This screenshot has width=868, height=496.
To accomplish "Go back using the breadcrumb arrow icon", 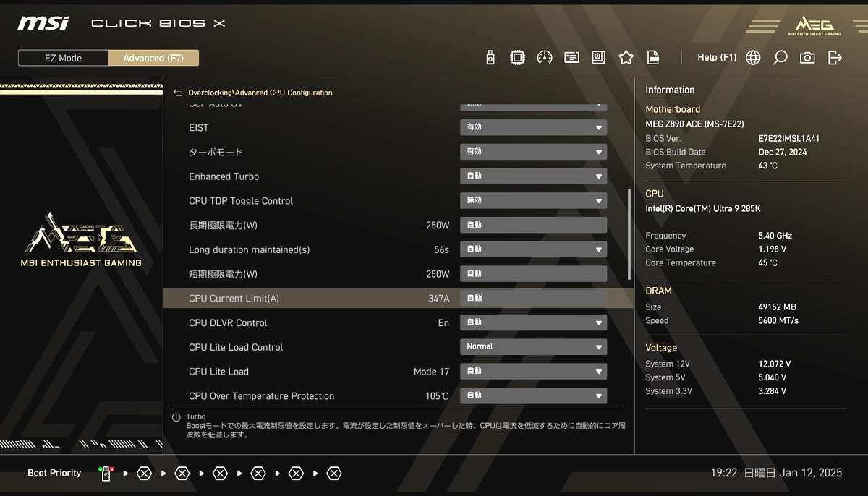I will [x=178, y=93].
